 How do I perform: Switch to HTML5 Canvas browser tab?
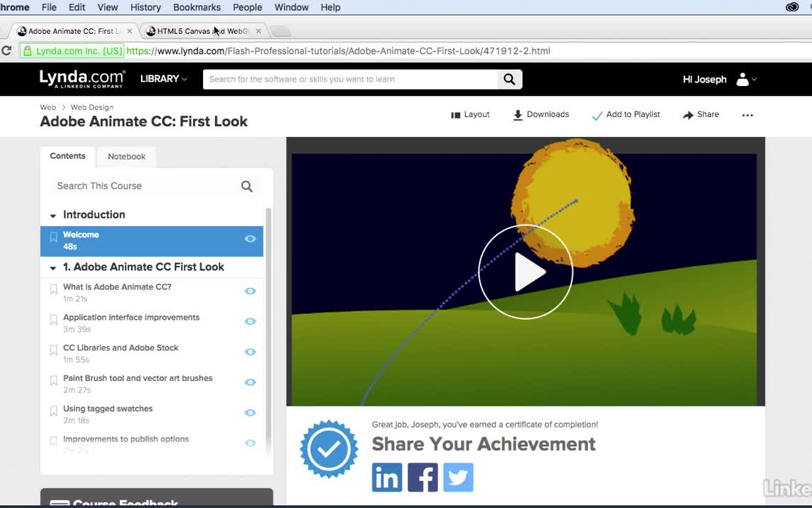coord(202,31)
